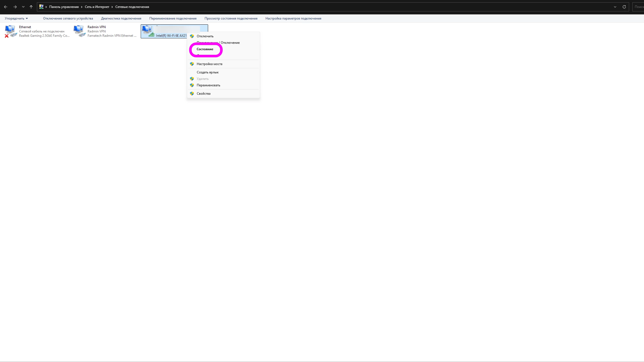Click the Control Panel icon in address bar

(x=41, y=7)
